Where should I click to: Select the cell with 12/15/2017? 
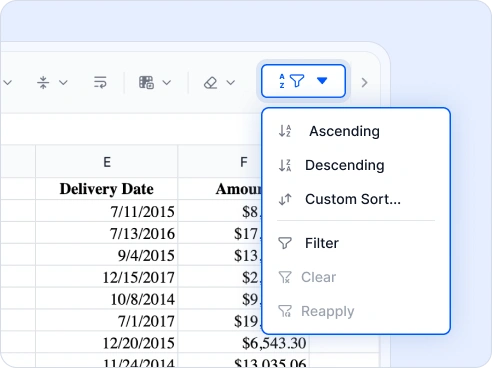pos(107,277)
